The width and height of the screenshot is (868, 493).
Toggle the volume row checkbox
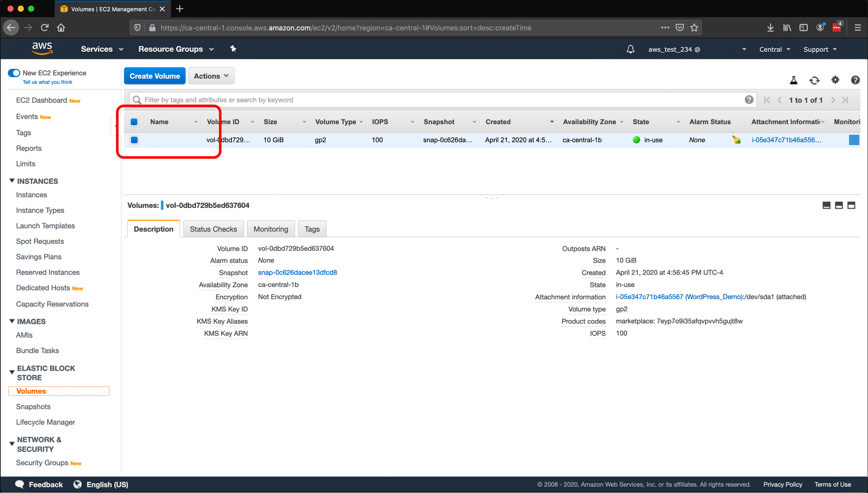coord(134,139)
